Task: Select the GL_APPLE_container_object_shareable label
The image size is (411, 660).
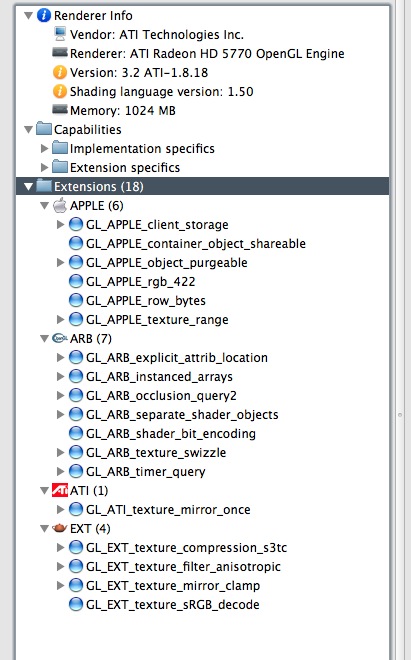Action: click(x=196, y=243)
